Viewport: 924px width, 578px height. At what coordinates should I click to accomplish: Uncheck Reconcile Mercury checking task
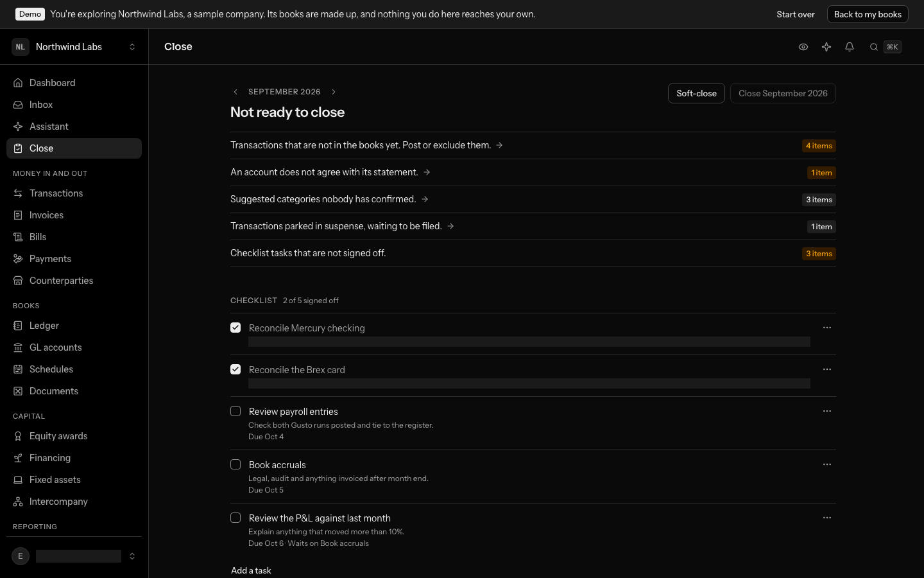(235, 328)
